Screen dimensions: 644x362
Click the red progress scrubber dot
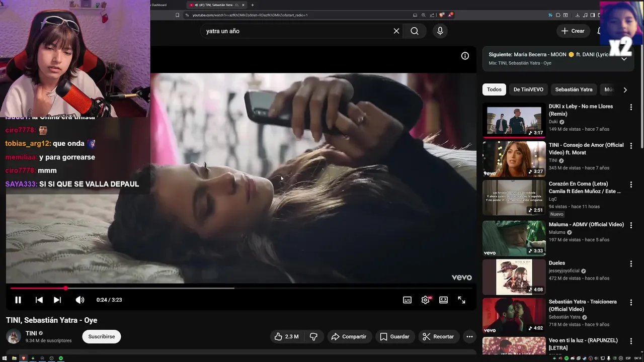pos(65,289)
